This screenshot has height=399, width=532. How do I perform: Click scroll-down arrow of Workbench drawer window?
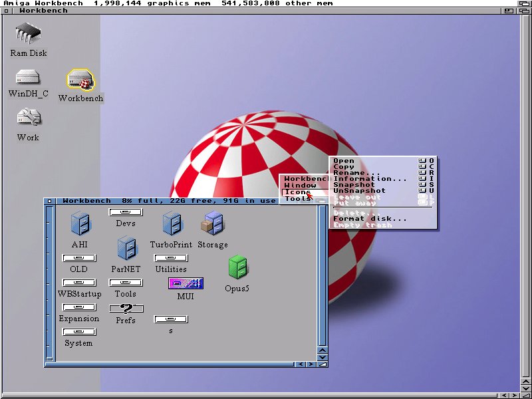coord(323,357)
